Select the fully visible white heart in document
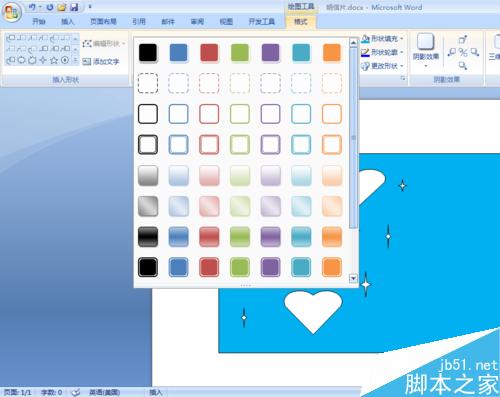Image resolution: width=500 pixels, height=397 pixels. (x=313, y=312)
